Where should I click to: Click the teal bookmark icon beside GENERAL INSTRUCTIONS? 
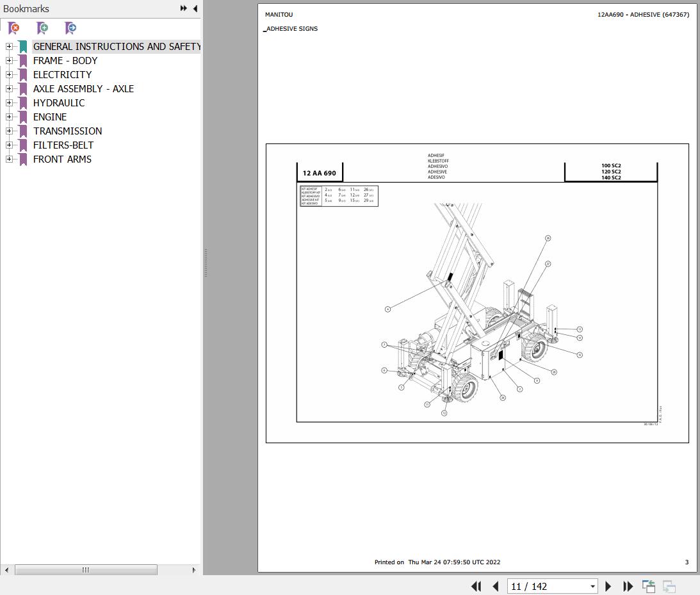click(x=23, y=46)
